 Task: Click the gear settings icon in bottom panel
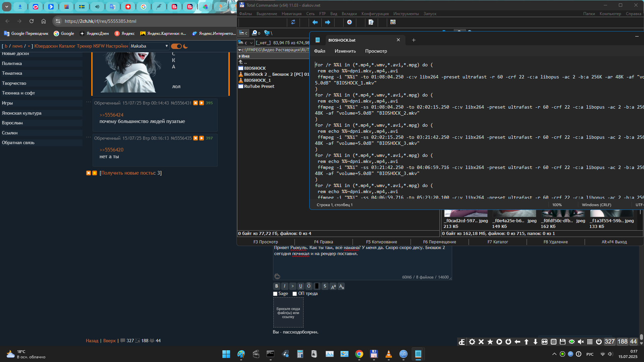(472, 342)
